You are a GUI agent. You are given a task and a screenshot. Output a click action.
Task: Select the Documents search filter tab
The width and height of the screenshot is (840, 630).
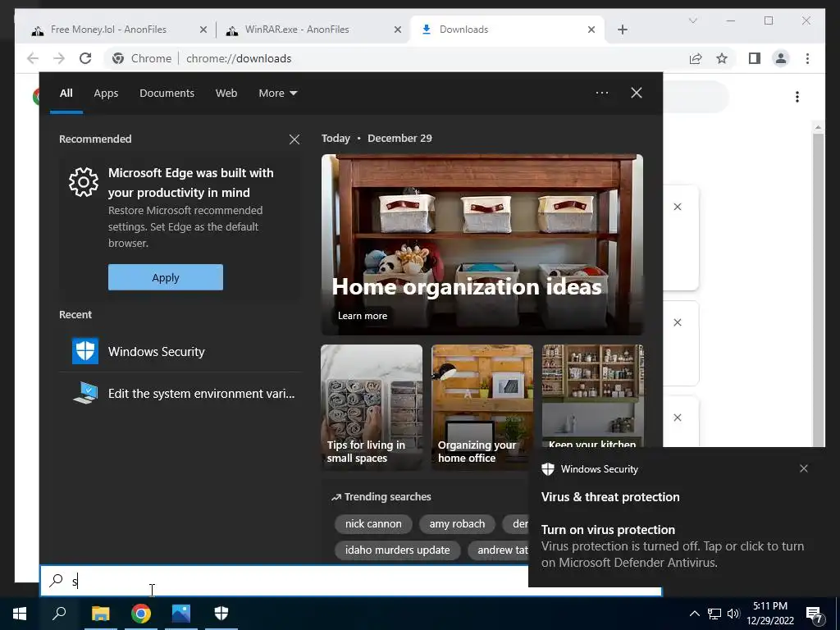(x=167, y=94)
